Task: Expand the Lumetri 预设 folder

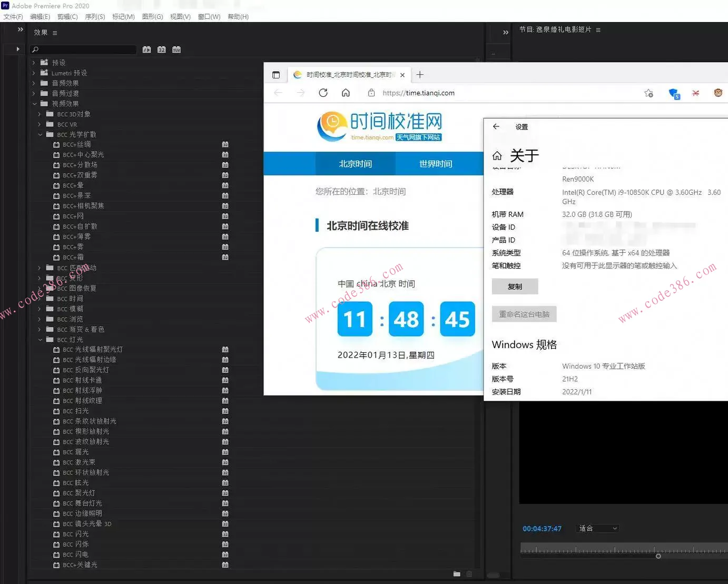Action: (x=34, y=73)
